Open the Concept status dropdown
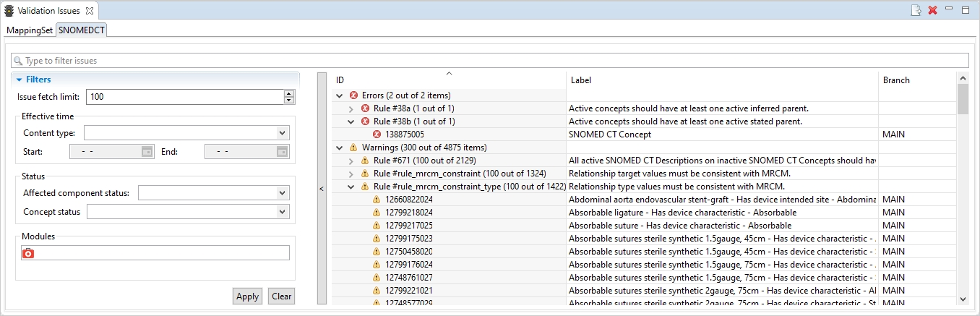The width and height of the screenshot is (980, 316). tap(282, 212)
